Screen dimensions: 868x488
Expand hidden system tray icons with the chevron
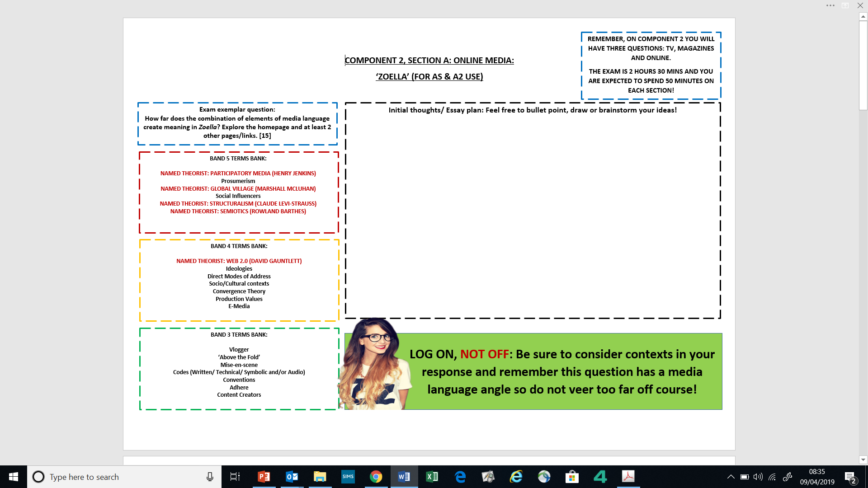click(731, 477)
